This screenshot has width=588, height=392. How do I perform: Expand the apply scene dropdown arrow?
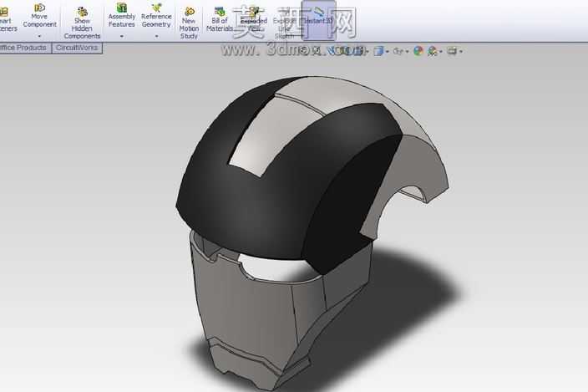pyautogui.click(x=441, y=51)
